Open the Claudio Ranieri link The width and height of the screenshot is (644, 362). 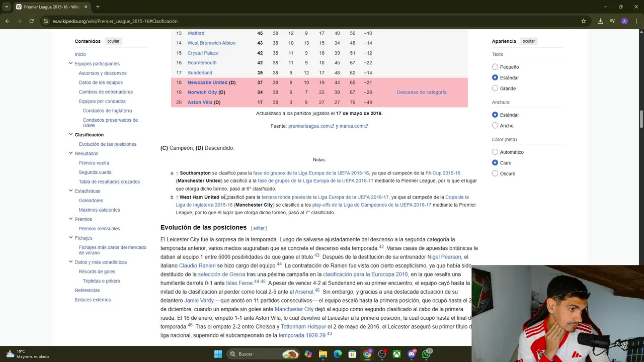coord(197,265)
